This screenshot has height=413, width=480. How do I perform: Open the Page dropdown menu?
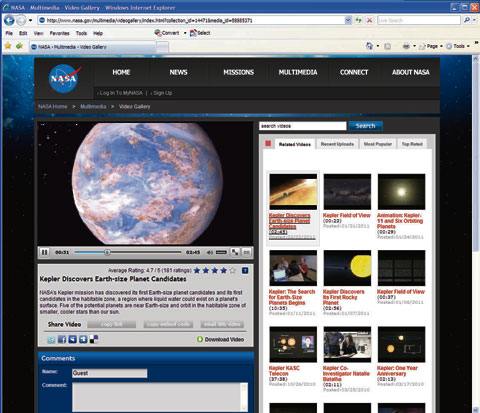[431, 46]
